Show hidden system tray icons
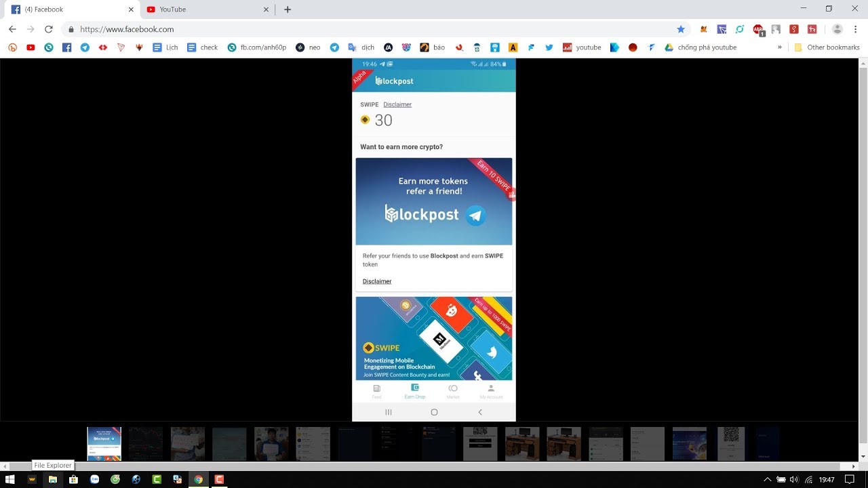Viewport: 868px width, 488px height. pyautogui.click(x=768, y=479)
